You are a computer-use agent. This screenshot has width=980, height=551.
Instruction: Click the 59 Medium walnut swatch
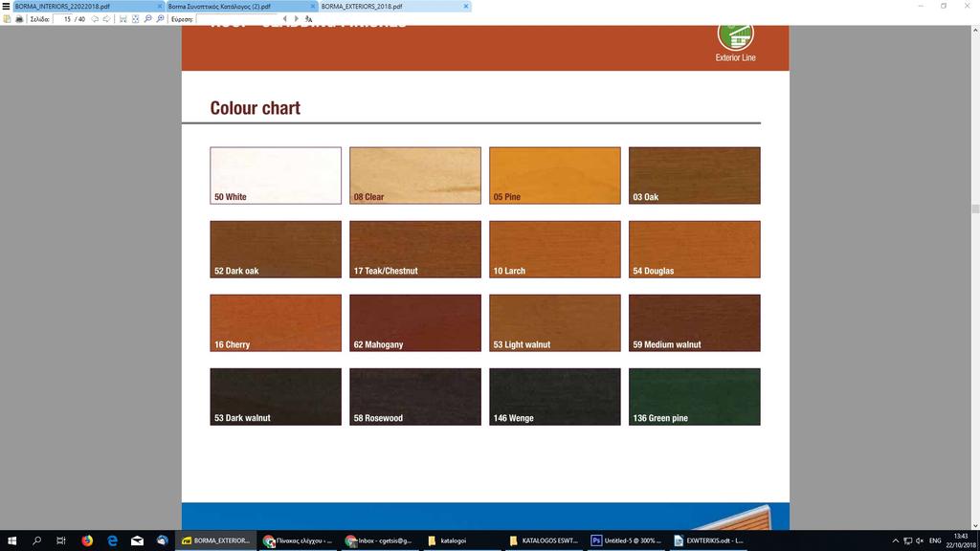[x=695, y=323]
